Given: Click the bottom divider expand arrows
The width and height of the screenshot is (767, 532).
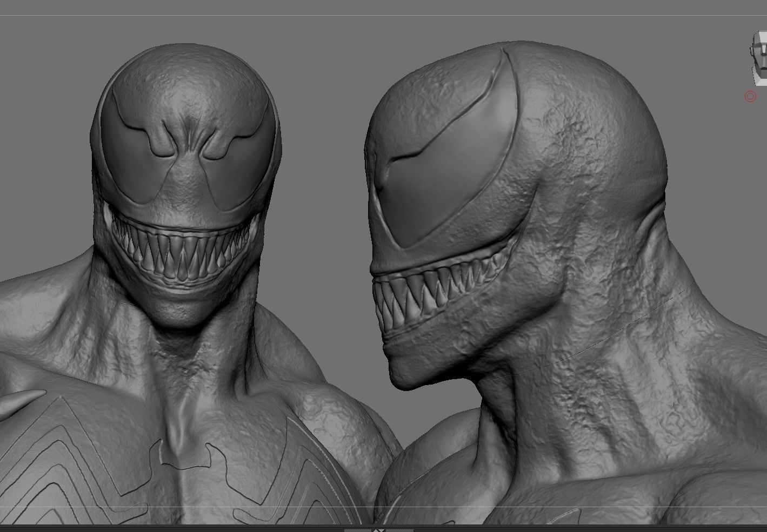Looking at the screenshot, I should click(379, 530).
